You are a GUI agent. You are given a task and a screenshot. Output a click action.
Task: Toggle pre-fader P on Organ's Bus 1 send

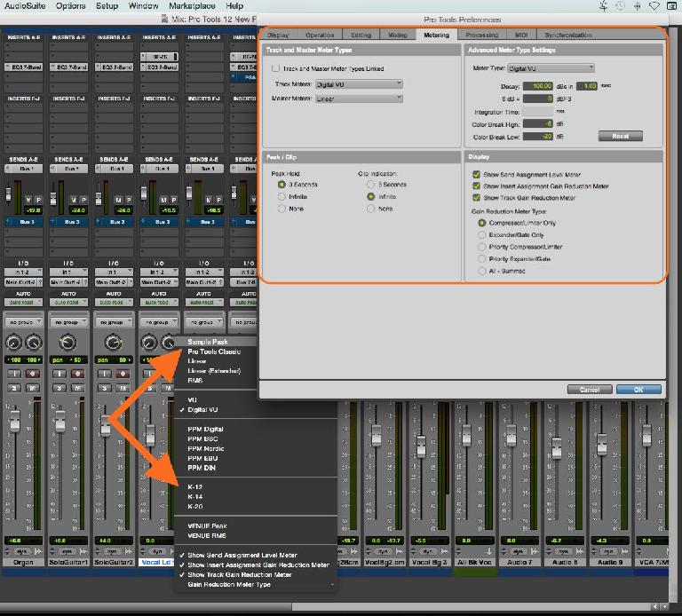(38, 200)
